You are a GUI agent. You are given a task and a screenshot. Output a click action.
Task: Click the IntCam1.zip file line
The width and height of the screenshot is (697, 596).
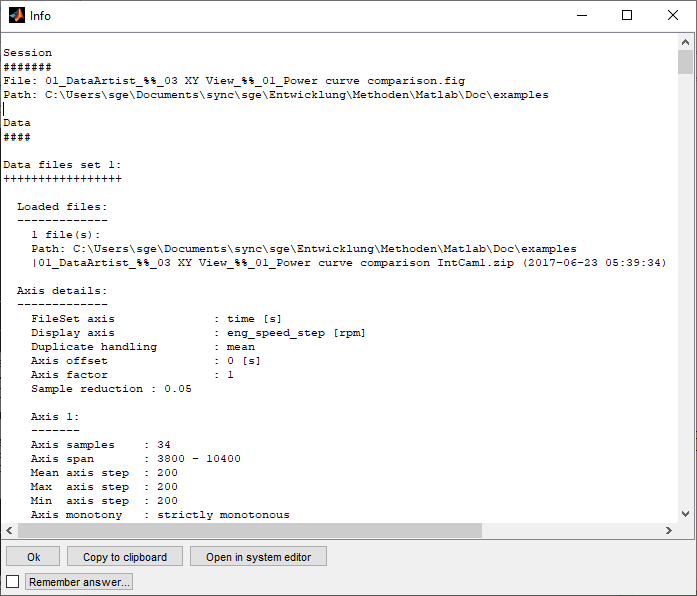pyautogui.click(x=349, y=263)
